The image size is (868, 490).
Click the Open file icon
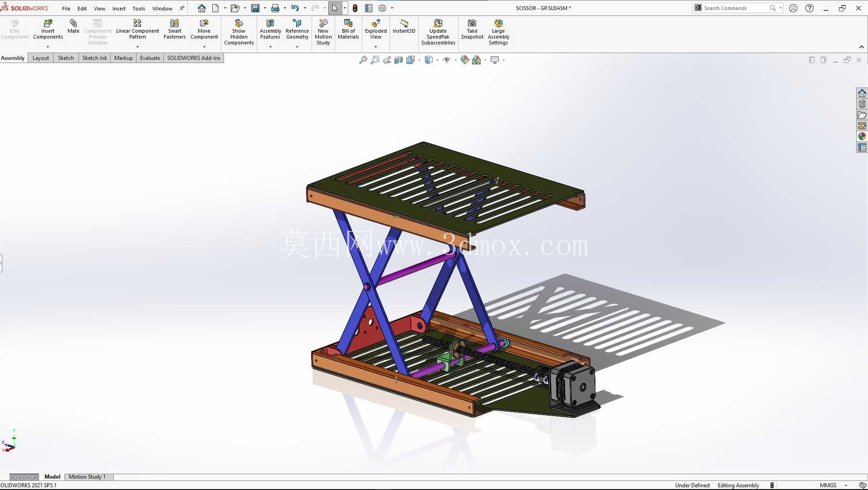(235, 8)
